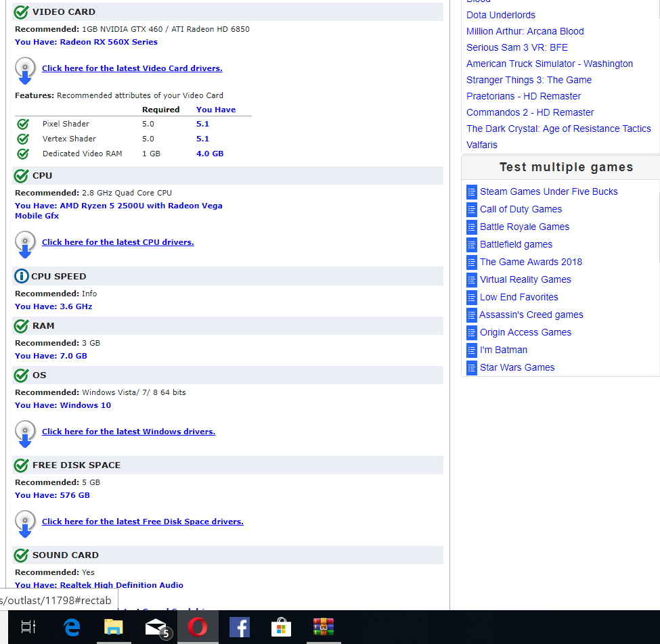This screenshot has width=660, height=644.
Task: Click the Windows driver download icon
Action: click(x=25, y=434)
